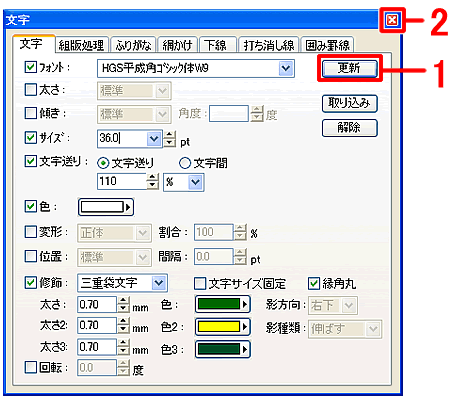Open the 色3 dark green color arrow
The image size is (450, 402).
pyautogui.click(x=245, y=349)
